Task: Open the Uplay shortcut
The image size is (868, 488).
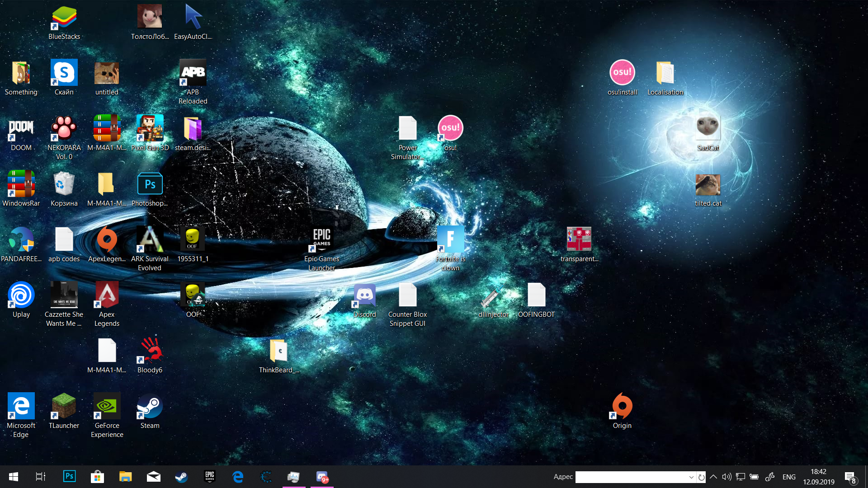Action: click(21, 300)
